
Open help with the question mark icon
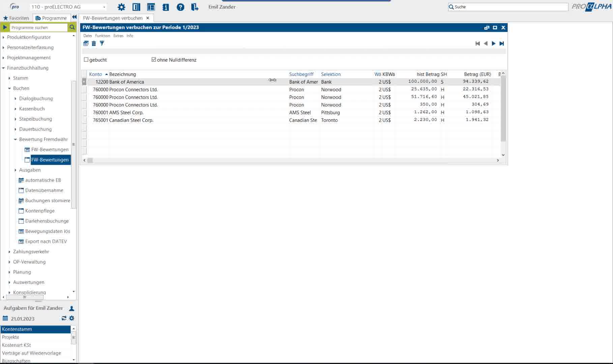click(x=180, y=7)
